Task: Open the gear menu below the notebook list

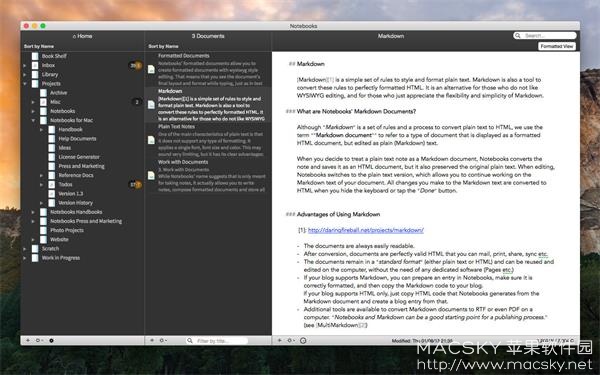Action: [39, 340]
